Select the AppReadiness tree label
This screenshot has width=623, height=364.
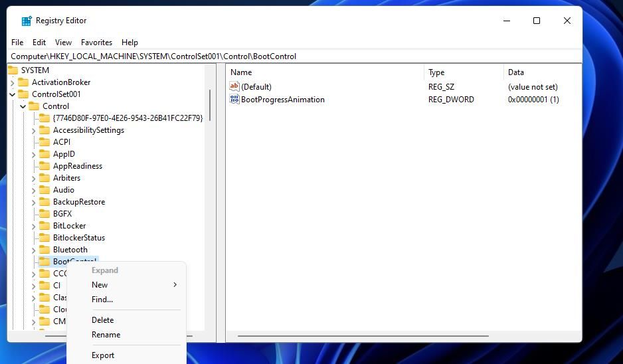click(x=78, y=166)
